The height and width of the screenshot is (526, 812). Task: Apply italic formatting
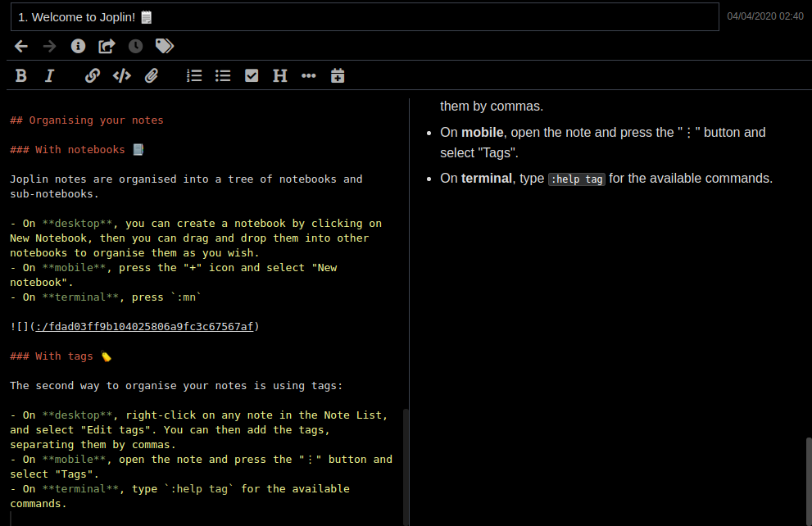coord(49,75)
